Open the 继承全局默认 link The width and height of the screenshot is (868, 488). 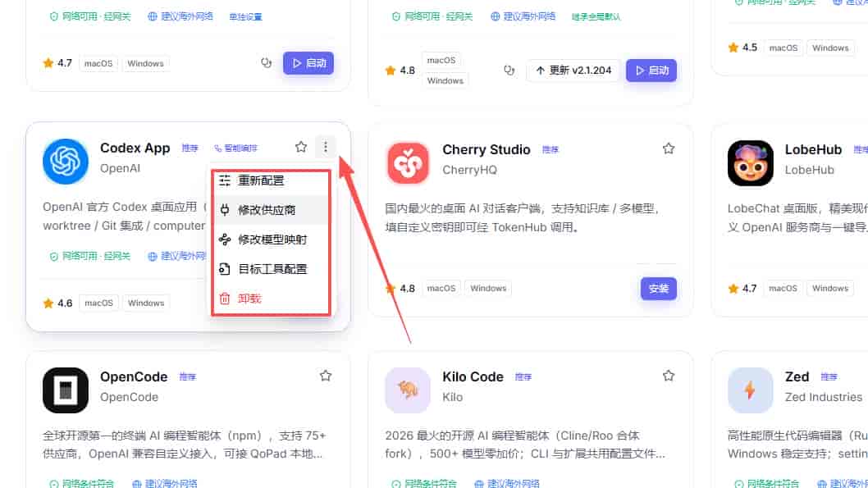(x=596, y=16)
